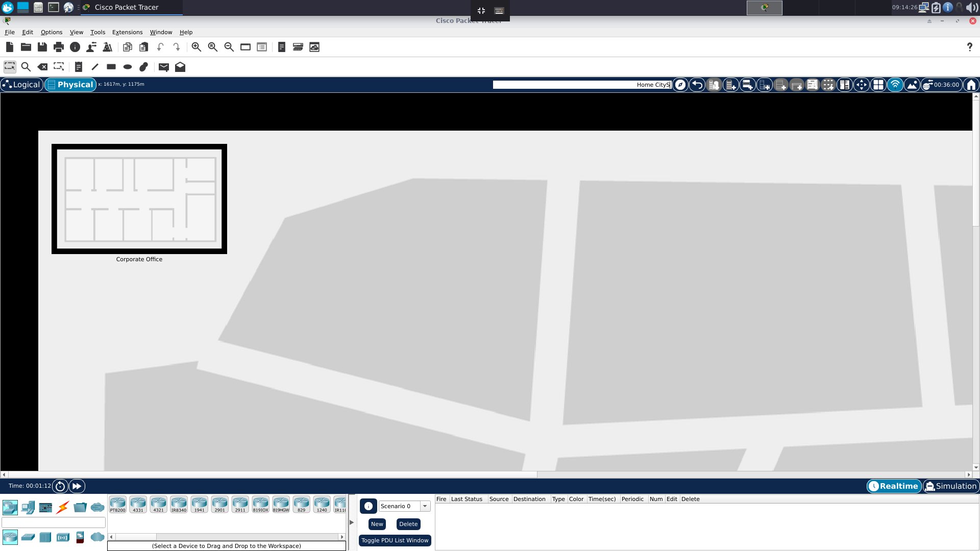Click the Print icon in toolbar
This screenshot has height=551, width=980.
pos(59,47)
